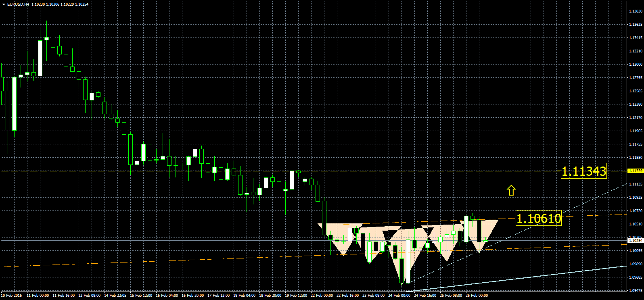Click the 22 Feb 16:00 time label
Viewport: 644px width, 300px height.
(347, 296)
